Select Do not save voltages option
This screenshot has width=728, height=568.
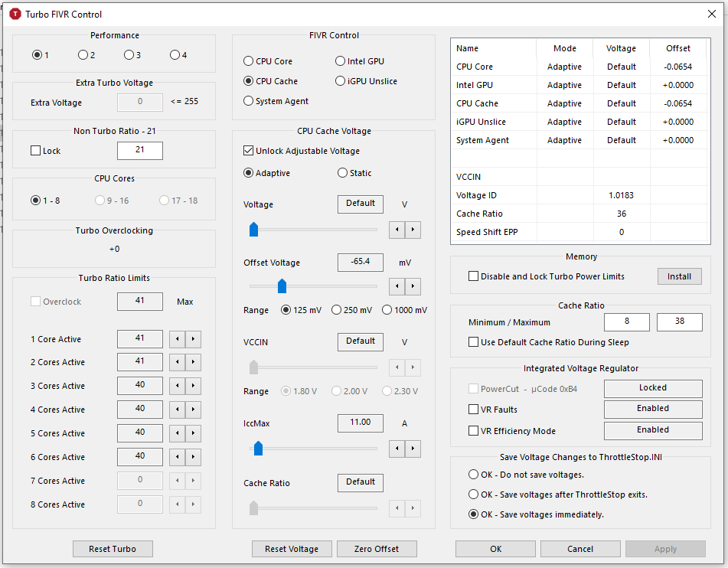[474, 475]
